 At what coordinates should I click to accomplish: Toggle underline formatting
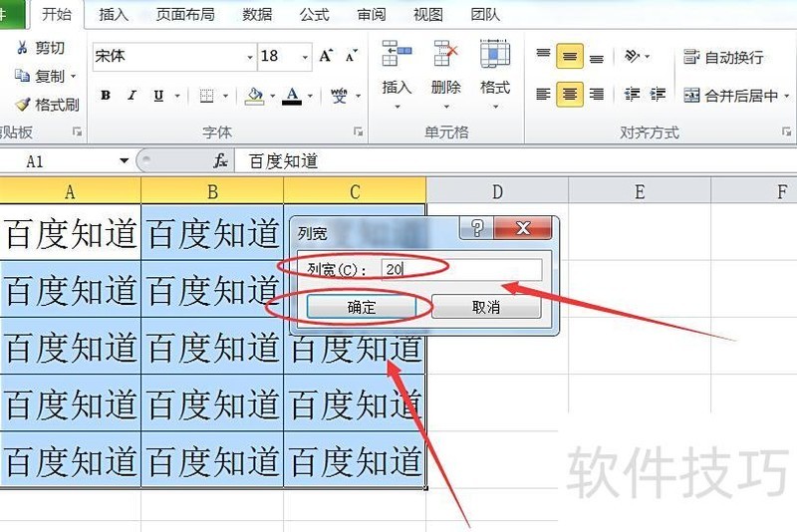coord(158,95)
